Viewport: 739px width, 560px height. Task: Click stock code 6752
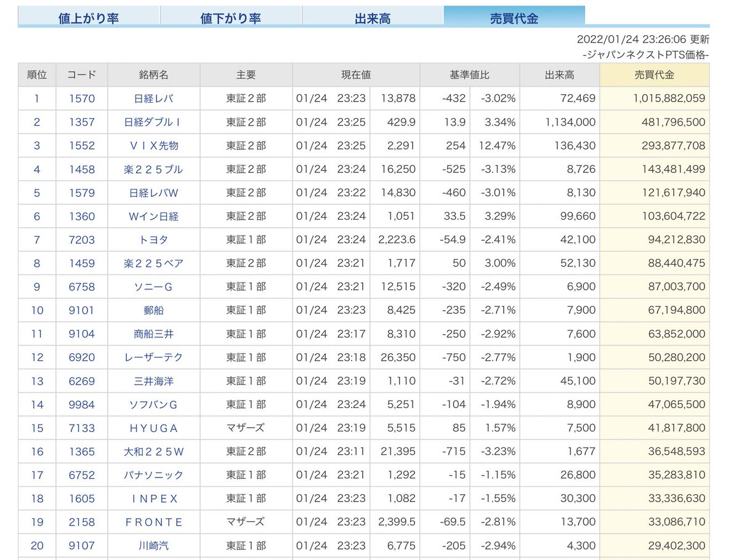click(82, 474)
